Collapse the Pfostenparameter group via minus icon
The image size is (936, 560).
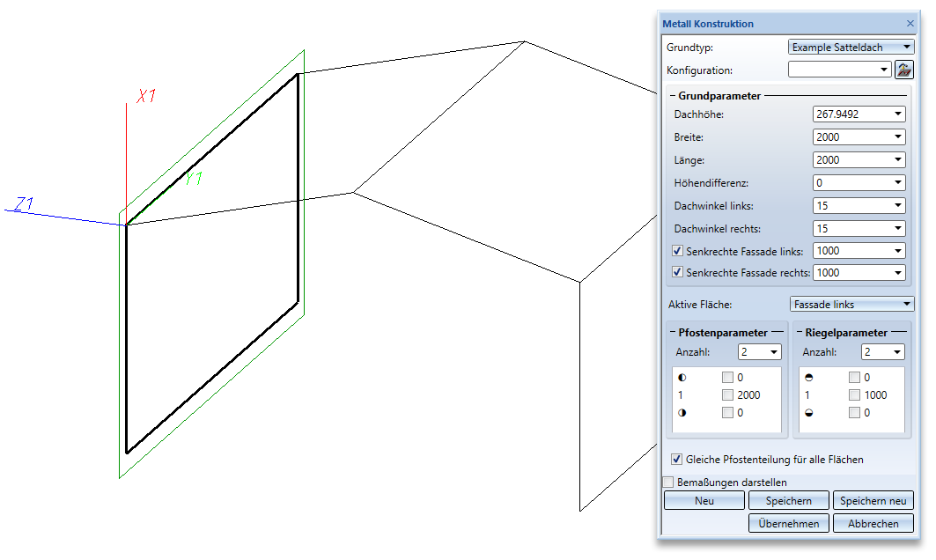pos(672,333)
